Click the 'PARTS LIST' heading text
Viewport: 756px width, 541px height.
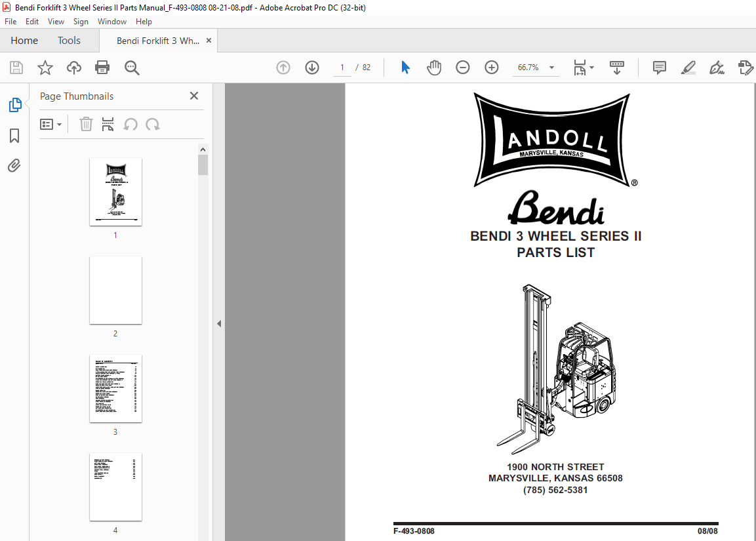click(555, 252)
